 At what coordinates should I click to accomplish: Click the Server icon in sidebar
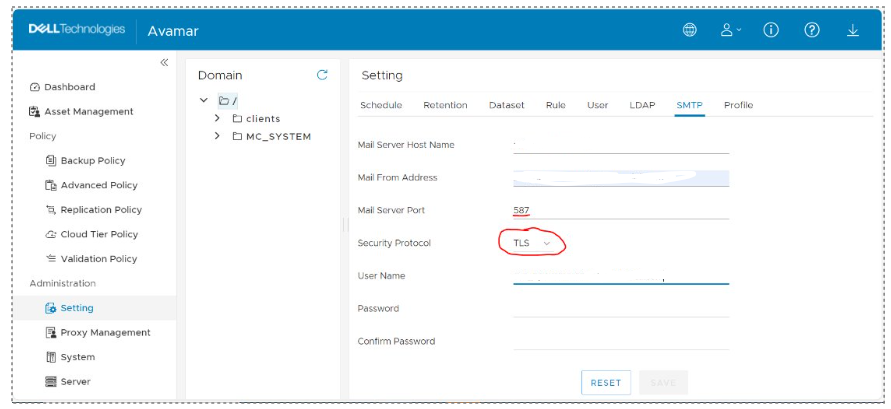click(x=51, y=381)
